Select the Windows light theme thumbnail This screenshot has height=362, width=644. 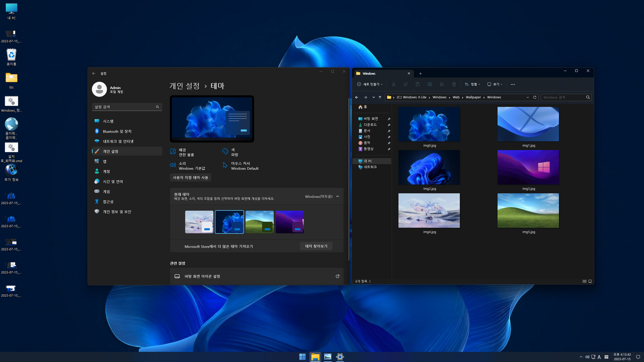click(199, 222)
